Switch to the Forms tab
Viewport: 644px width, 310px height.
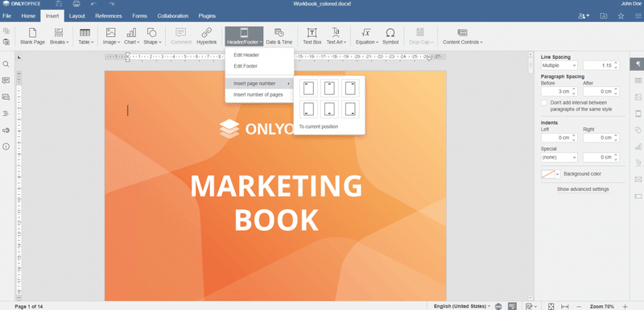point(139,16)
